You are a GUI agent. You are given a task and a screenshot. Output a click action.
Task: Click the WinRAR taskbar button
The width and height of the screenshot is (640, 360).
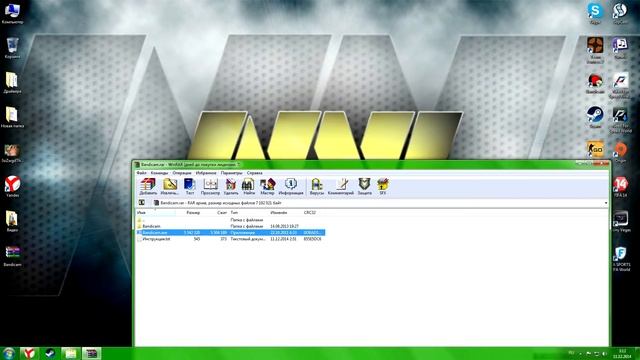click(91, 353)
